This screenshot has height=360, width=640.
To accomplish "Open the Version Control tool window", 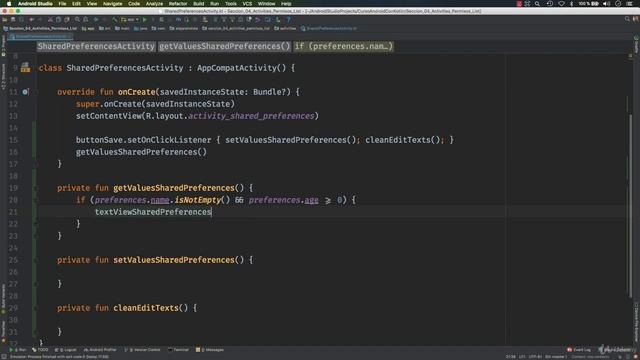I will 142,350.
